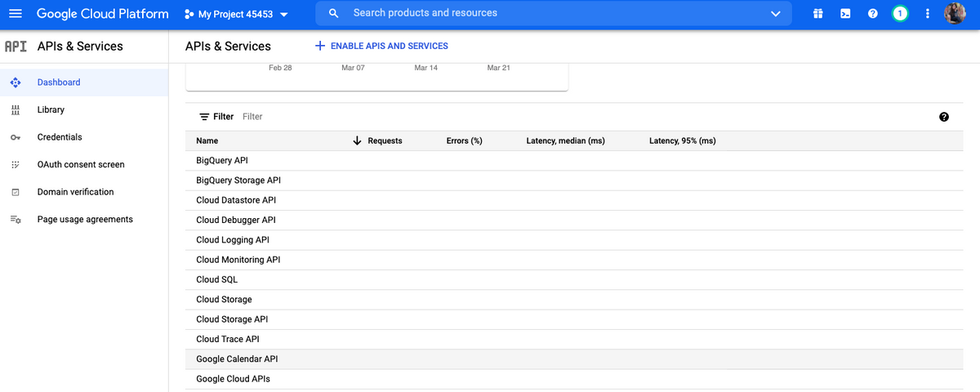This screenshot has height=392, width=980.
Task: Click the plus icon for enabling APIs
Action: pyautogui.click(x=320, y=46)
